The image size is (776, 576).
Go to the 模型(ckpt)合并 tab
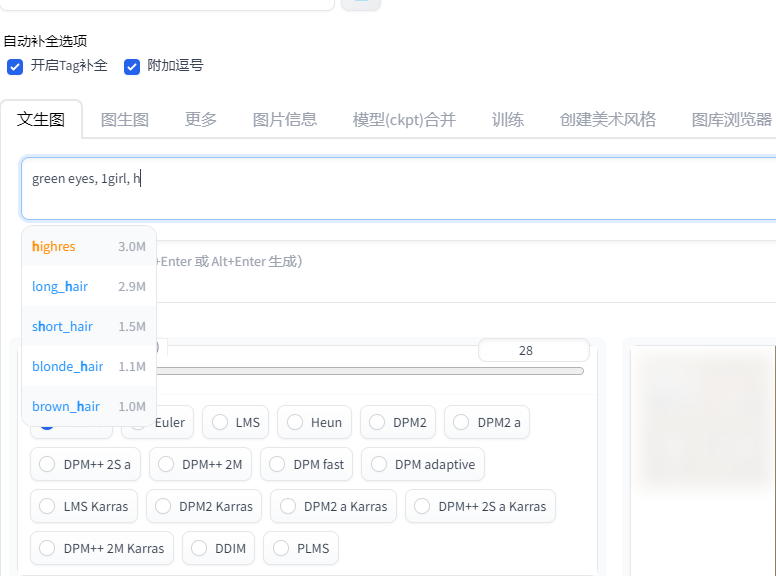(x=404, y=119)
